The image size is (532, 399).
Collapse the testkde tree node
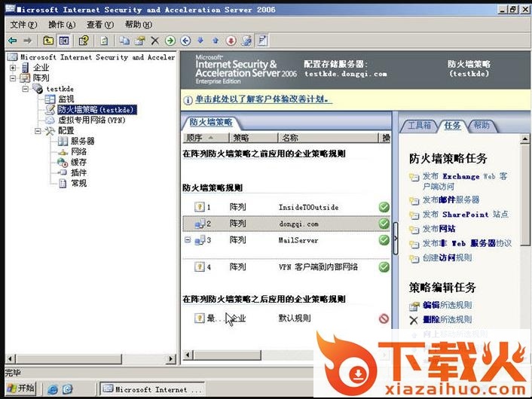(26, 89)
